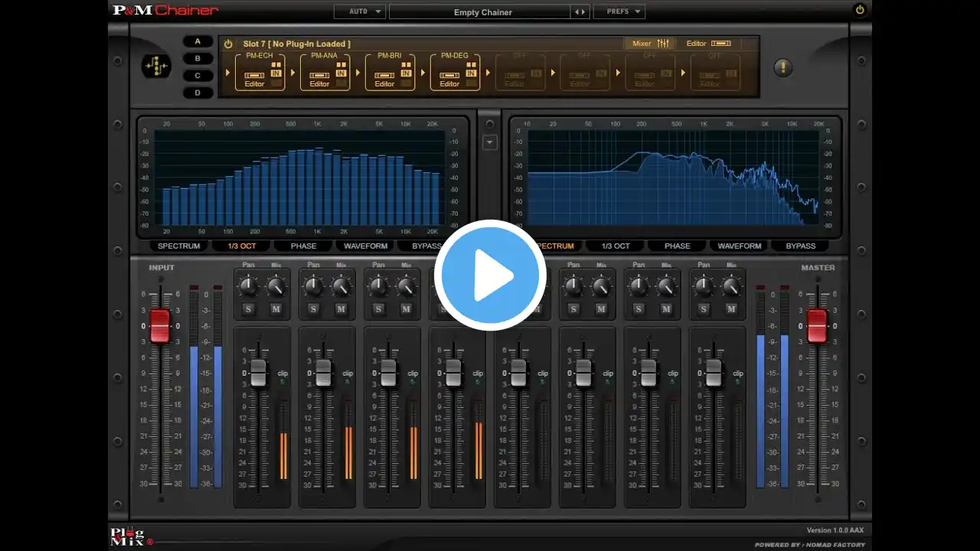The height and width of the screenshot is (551, 980).
Task: Open the PREFS dropdown menu
Action: [x=619, y=11]
